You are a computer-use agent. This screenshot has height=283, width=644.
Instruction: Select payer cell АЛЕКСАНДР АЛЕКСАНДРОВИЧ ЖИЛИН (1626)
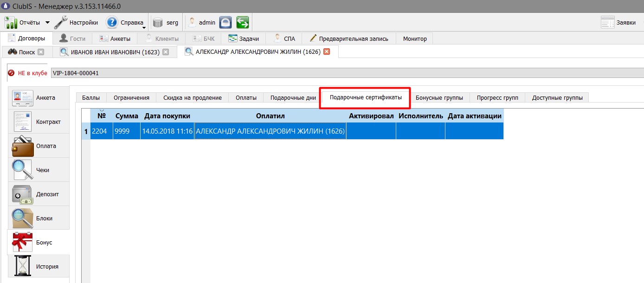click(270, 131)
